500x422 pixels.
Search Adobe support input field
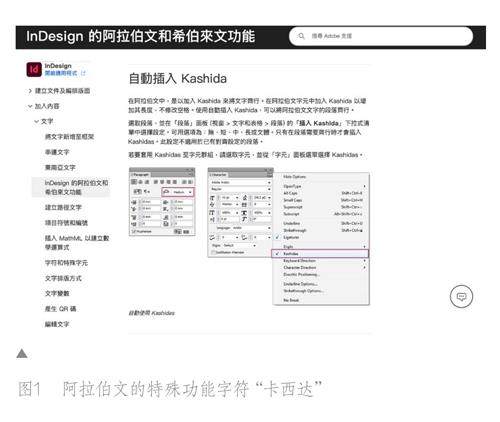(381, 36)
